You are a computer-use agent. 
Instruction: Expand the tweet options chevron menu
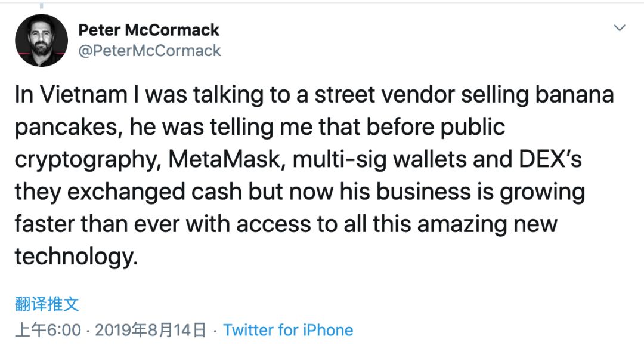[x=620, y=28]
